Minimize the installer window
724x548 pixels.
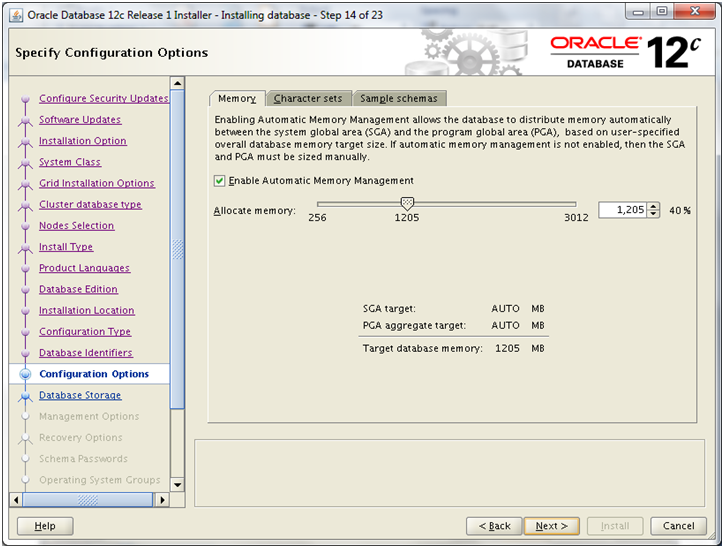[639, 12]
